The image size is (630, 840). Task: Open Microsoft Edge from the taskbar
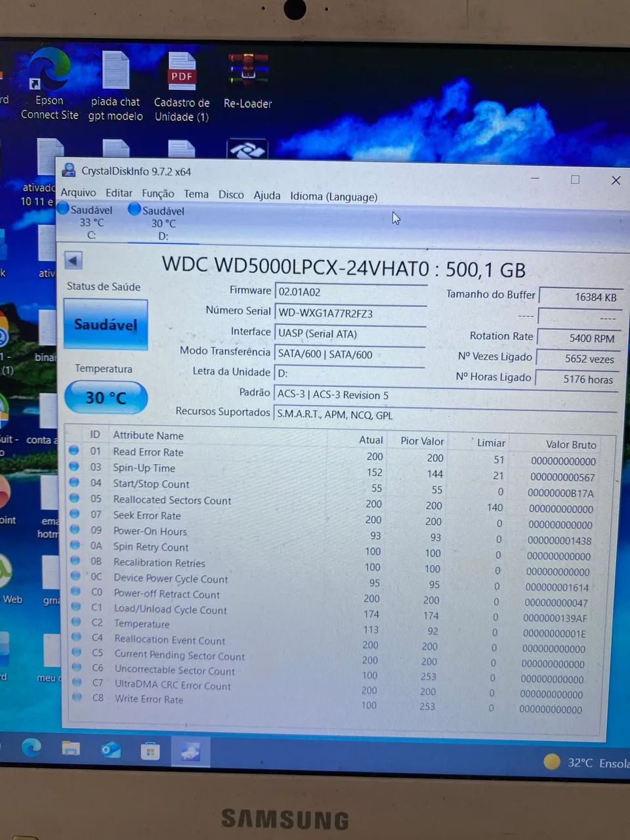[x=31, y=747]
